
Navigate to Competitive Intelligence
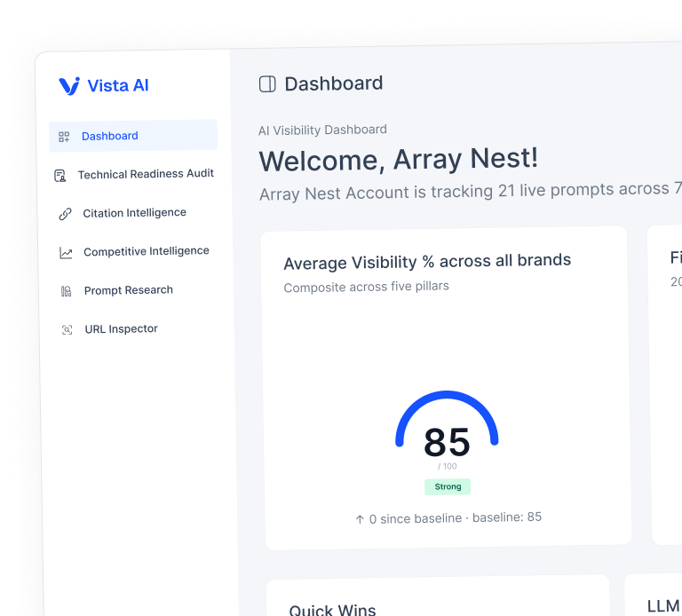click(147, 251)
